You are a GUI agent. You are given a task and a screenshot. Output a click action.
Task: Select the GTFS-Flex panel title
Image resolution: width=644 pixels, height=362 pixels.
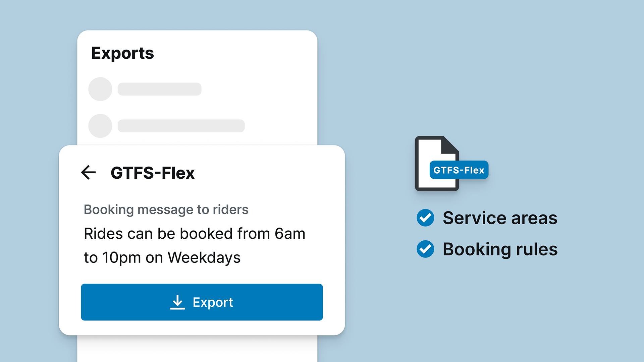click(153, 173)
